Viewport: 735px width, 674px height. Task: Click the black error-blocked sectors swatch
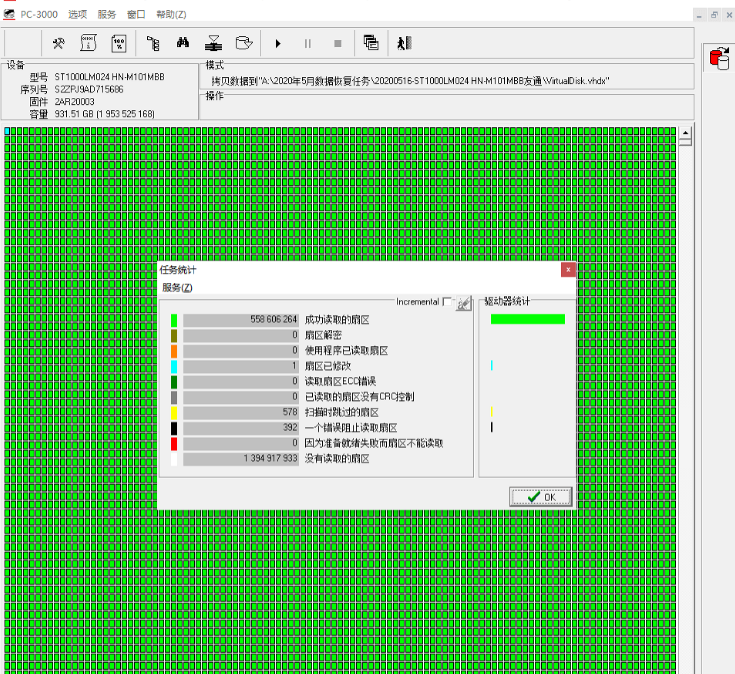[174, 428]
